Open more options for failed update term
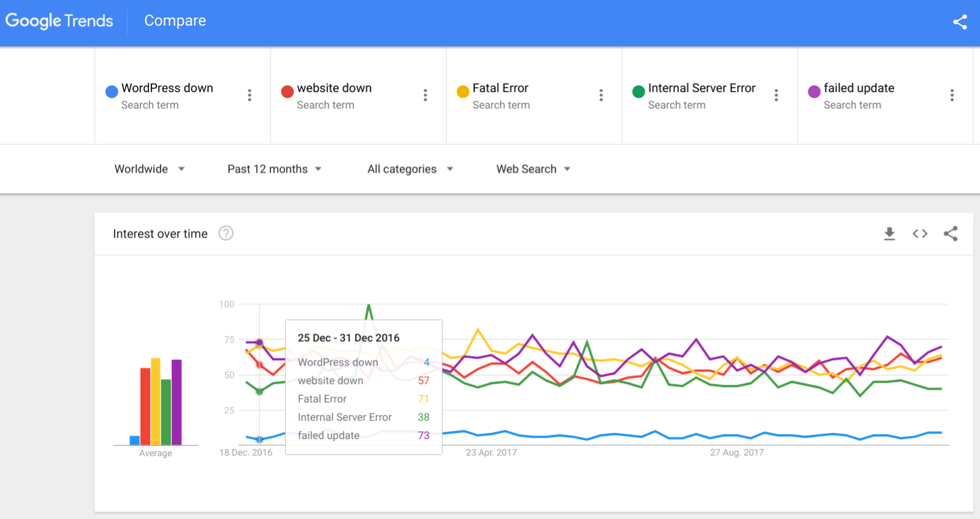The width and height of the screenshot is (980, 519). pyautogui.click(x=952, y=95)
